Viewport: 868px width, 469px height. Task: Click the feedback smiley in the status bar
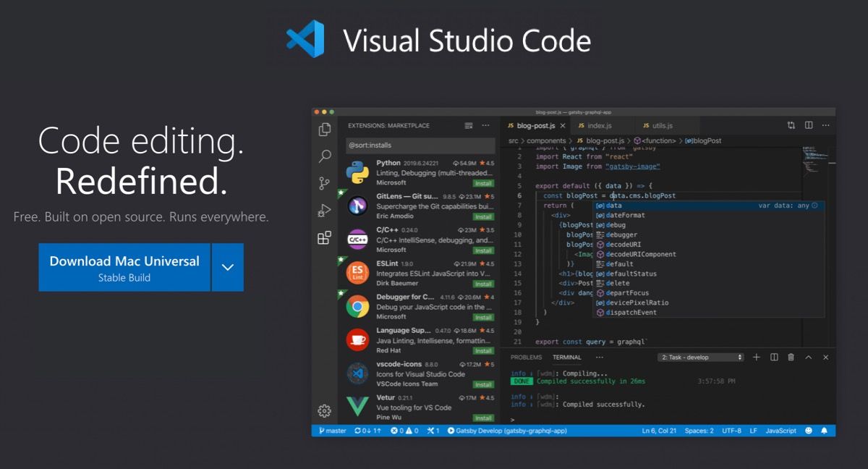point(808,430)
